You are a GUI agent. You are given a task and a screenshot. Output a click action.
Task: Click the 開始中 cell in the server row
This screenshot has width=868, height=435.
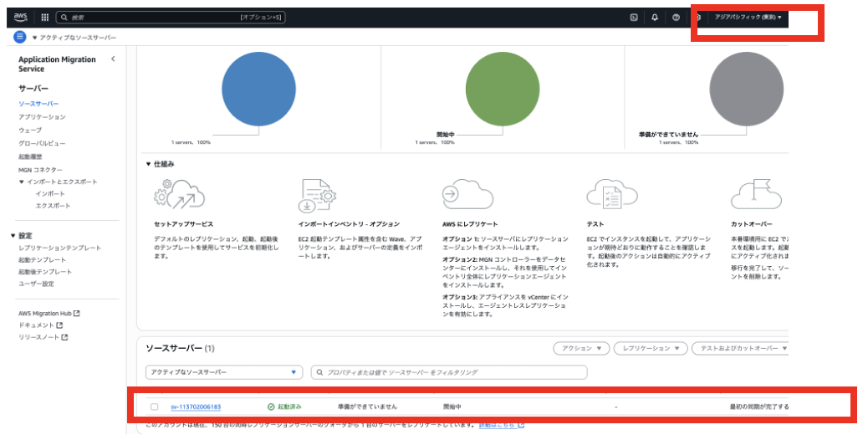(452, 407)
